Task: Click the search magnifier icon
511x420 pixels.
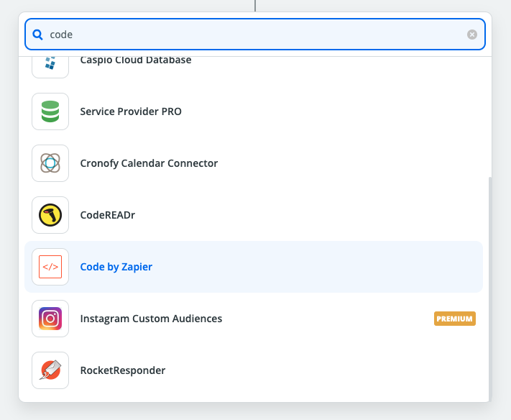Action: click(38, 35)
